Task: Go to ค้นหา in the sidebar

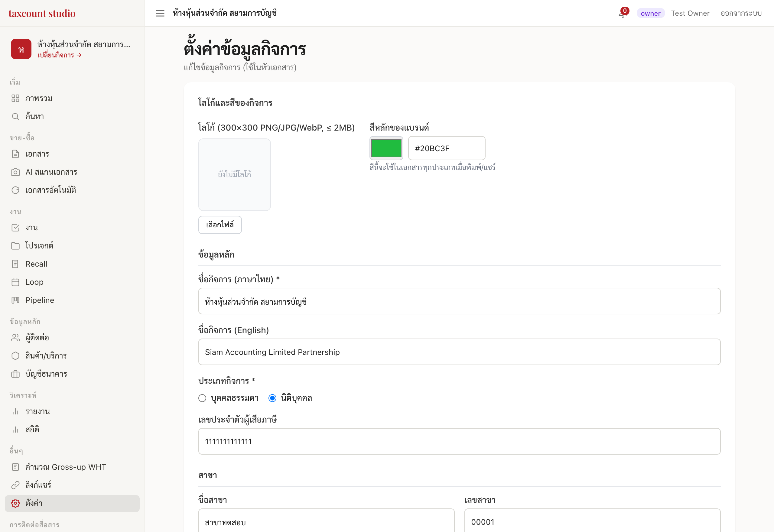Action: [72, 116]
